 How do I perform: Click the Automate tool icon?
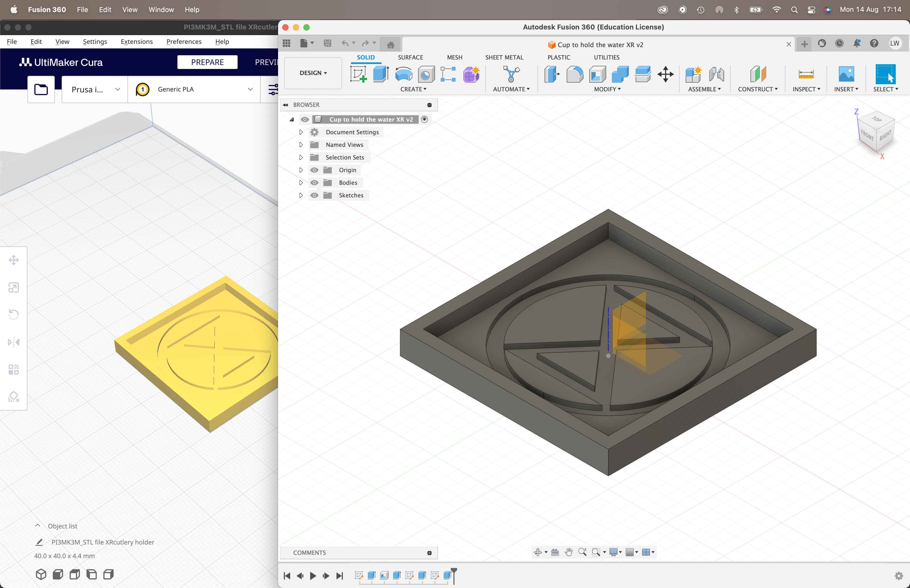(x=511, y=74)
